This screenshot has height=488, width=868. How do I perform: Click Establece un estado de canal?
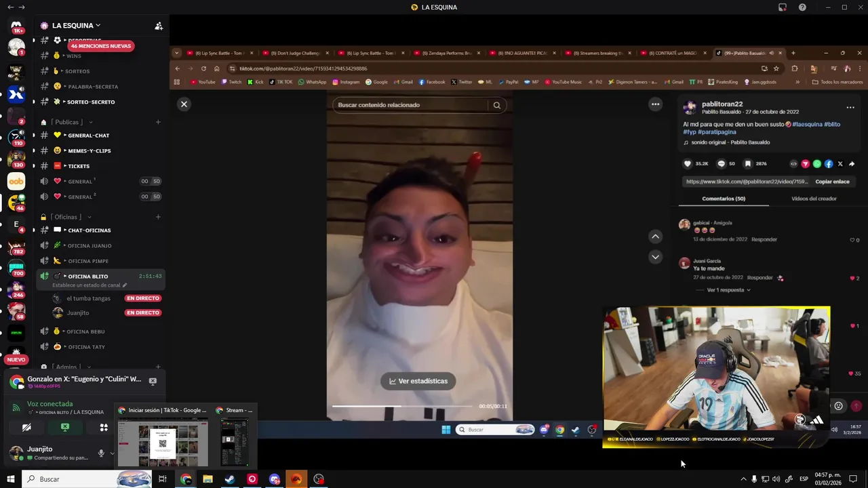pyautogui.click(x=90, y=285)
